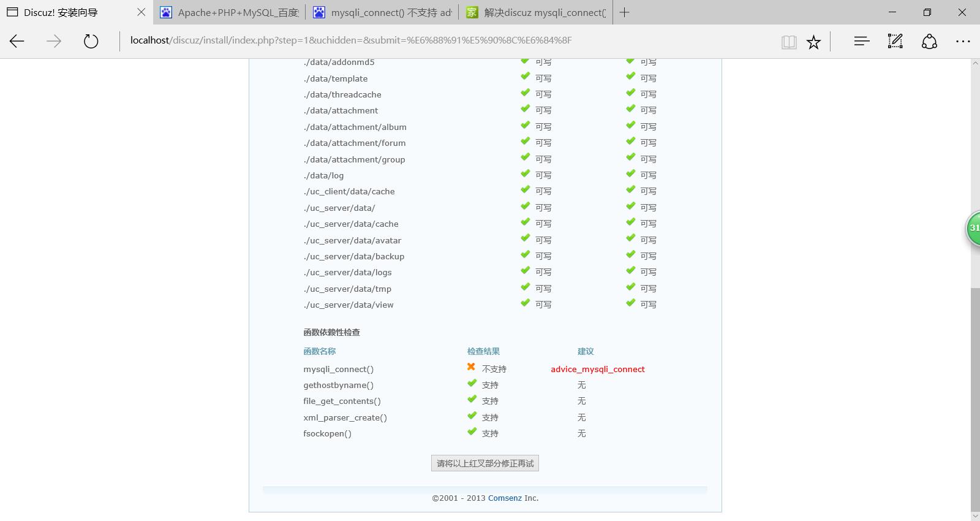The height and width of the screenshot is (521, 980).
Task: Click the orange X beside 不支持
Action: point(471,367)
